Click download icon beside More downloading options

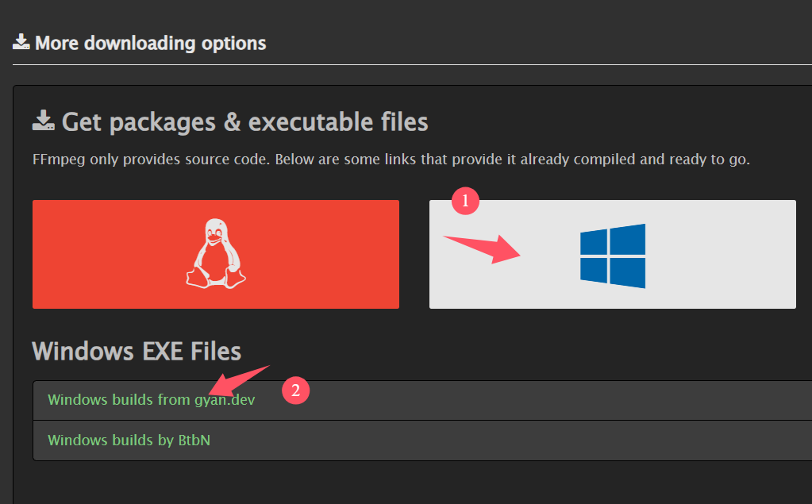tap(21, 42)
